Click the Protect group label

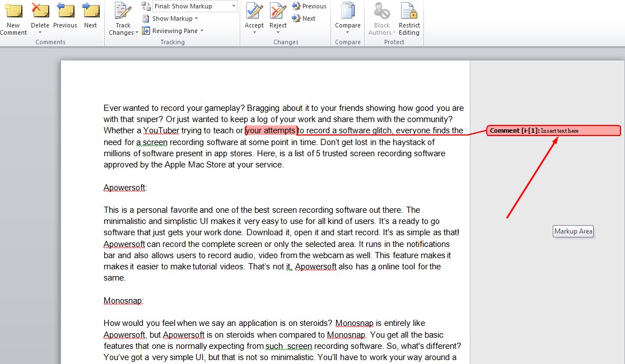[394, 42]
